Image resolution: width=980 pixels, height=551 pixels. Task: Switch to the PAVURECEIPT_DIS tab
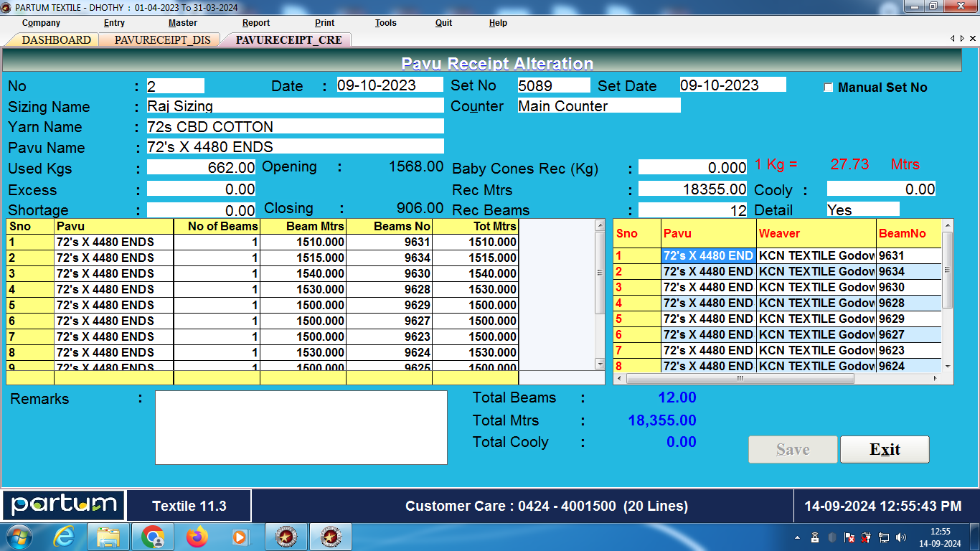tap(161, 40)
